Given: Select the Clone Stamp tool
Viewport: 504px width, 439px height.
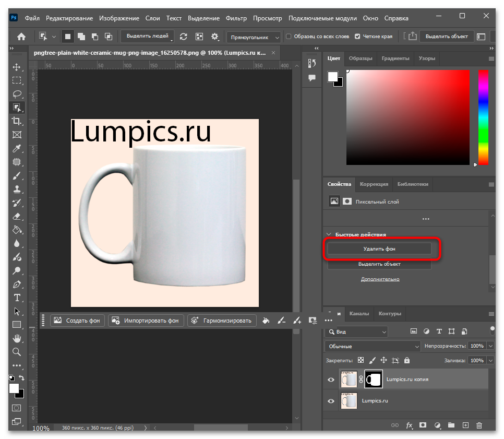Looking at the screenshot, I should (17, 189).
